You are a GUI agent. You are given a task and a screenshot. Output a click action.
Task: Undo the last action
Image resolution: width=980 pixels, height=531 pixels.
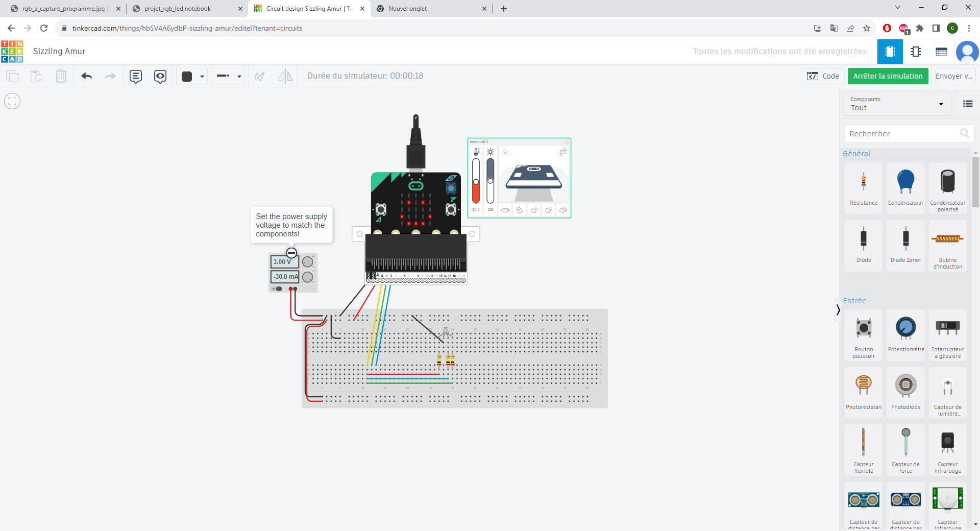(x=86, y=76)
